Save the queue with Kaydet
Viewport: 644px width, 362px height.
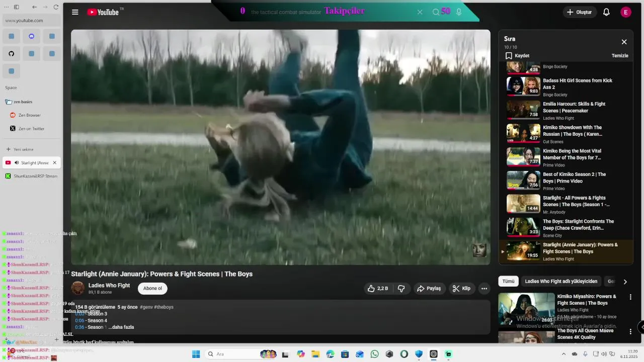(517, 56)
